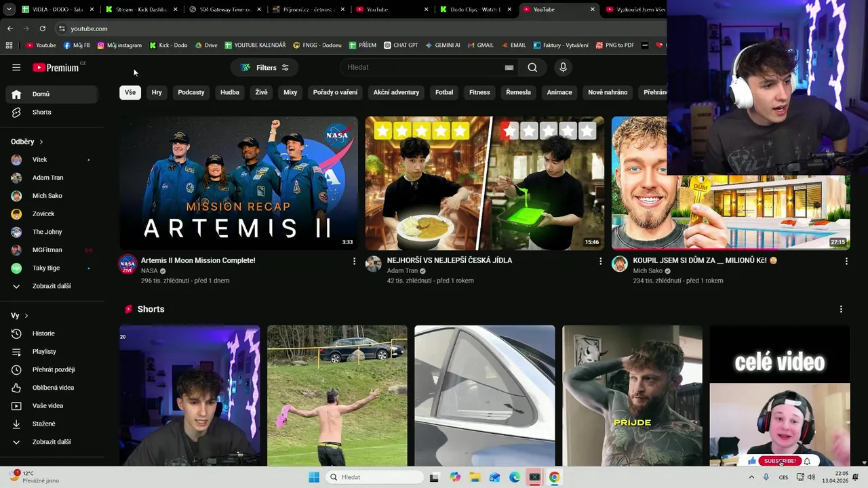
Task: Switch to the 504 Gateway Time-out tab
Action: [224, 9]
